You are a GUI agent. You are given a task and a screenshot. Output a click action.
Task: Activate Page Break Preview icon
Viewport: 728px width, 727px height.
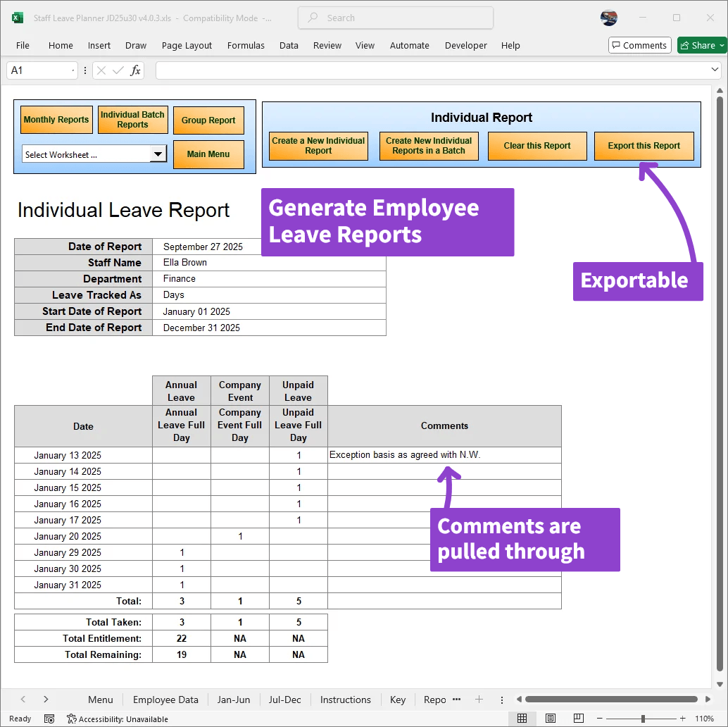(x=578, y=718)
